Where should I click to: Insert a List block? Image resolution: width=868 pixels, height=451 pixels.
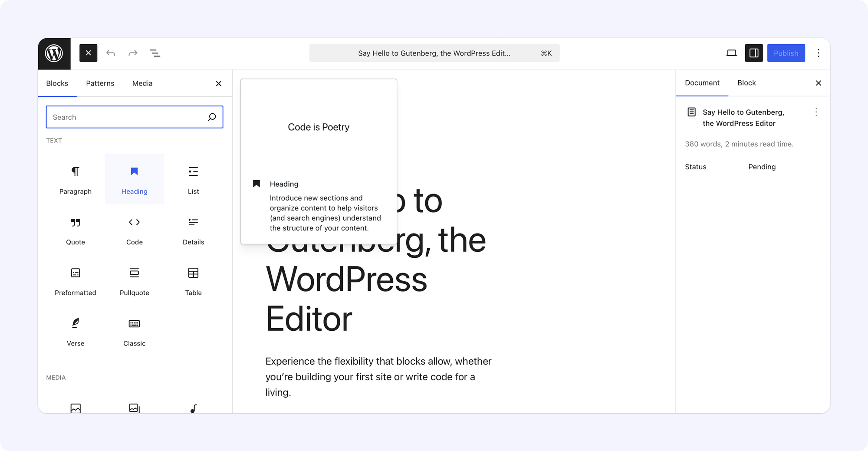click(x=194, y=179)
